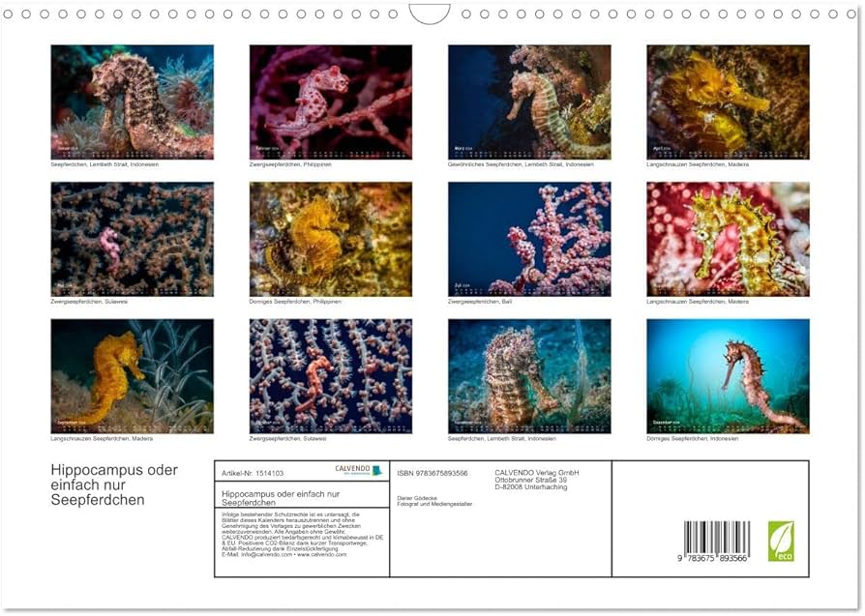Click caption 'Gewöhnliches Seepferdchen, Lembeh Strait, Indonesien'
Image resolution: width=865 pixels, height=616 pixels.
521,164
